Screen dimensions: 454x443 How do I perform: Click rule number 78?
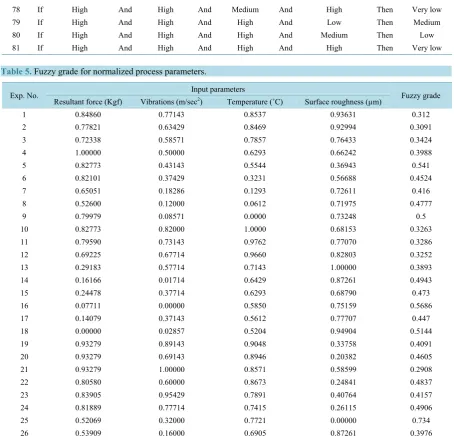click(x=16, y=10)
